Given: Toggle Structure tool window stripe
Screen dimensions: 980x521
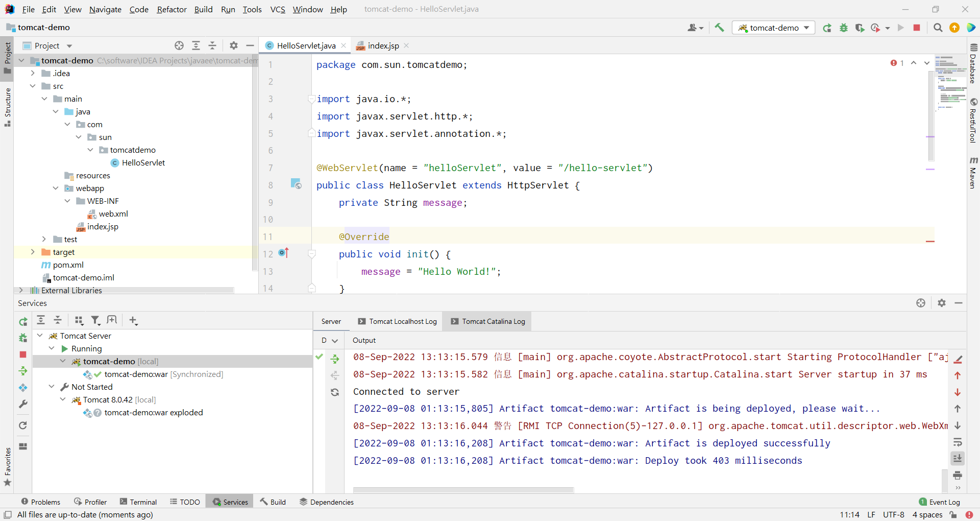Looking at the screenshot, I should (x=7, y=107).
